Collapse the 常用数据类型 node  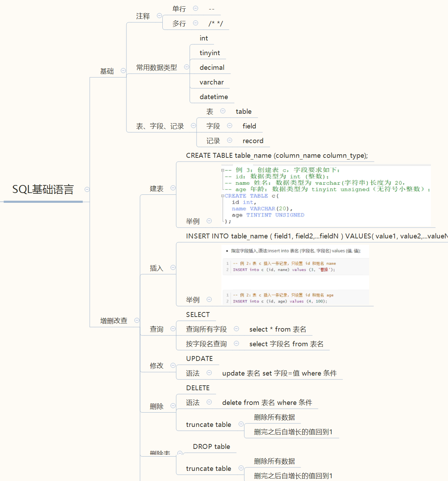point(187,67)
